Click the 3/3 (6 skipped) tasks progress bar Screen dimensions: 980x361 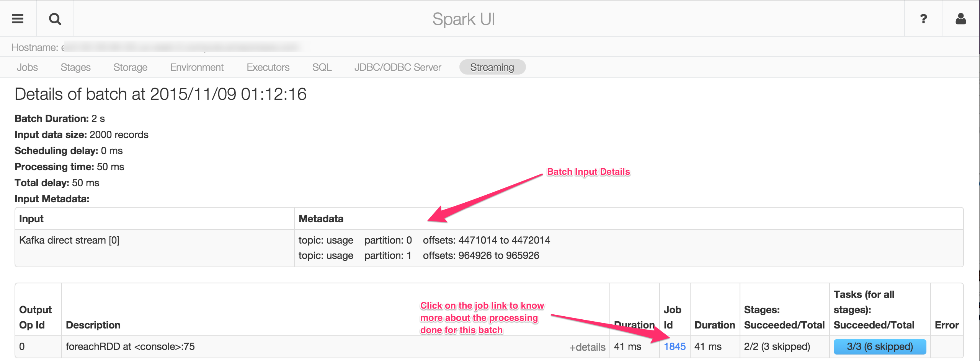pos(880,346)
